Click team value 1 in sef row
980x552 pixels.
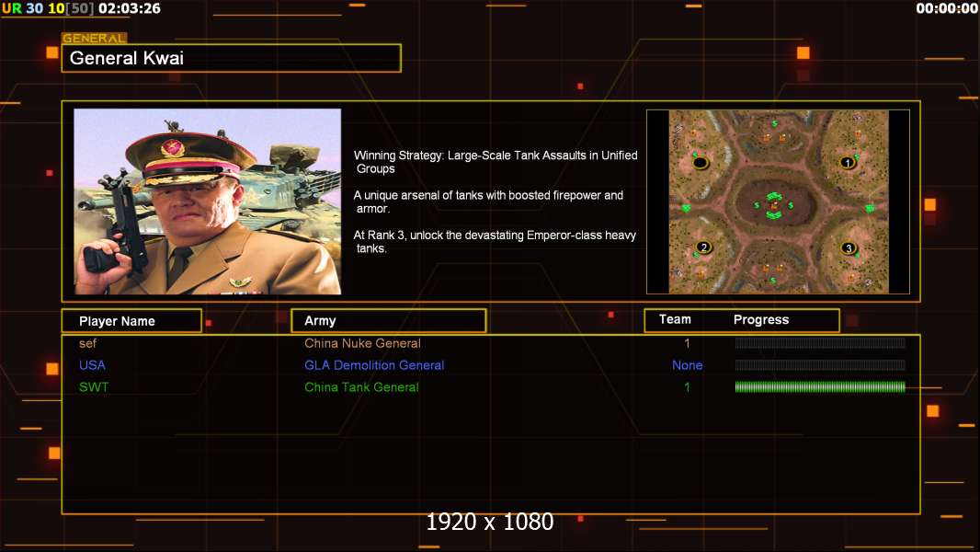pos(687,343)
